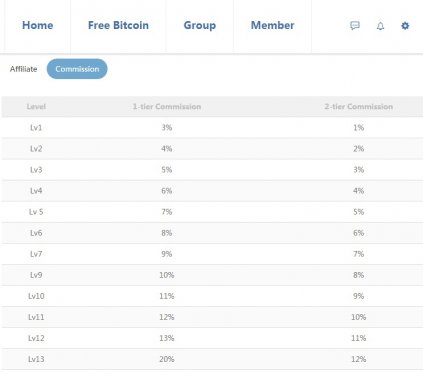Select the Commission tab pill
This screenshot has height=375, width=423.
77,69
